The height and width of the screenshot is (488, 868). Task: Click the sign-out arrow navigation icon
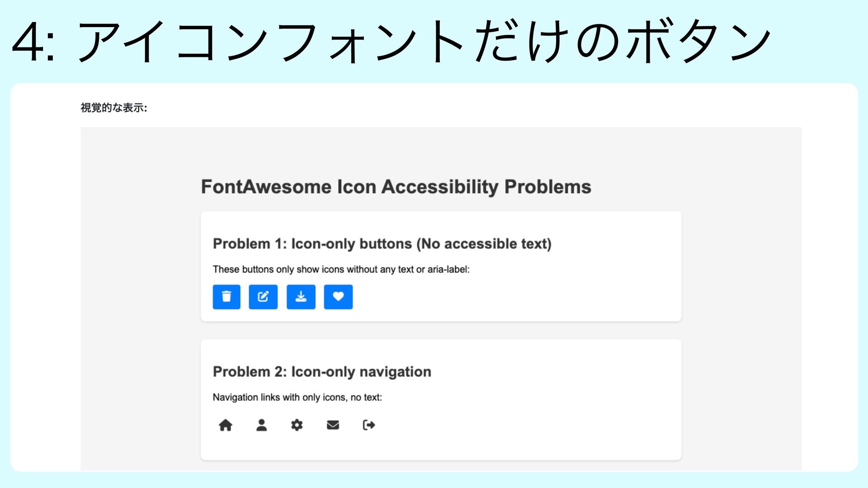click(369, 425)
